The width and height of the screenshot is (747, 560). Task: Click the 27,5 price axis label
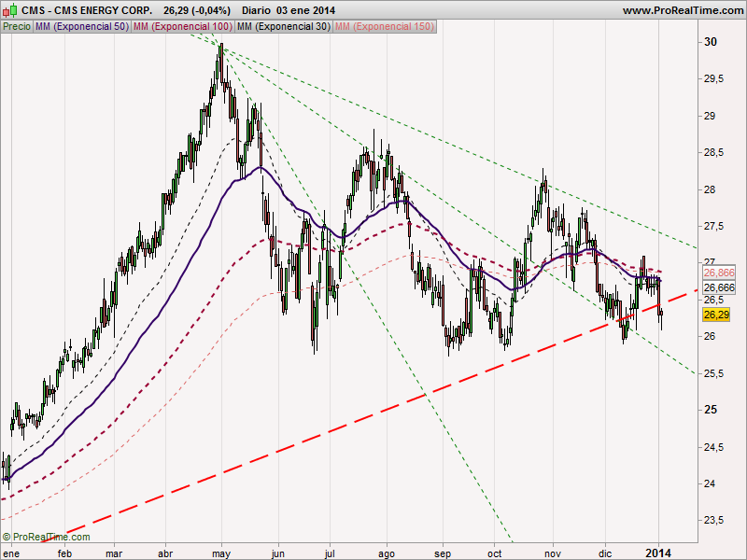coord(713,226)
